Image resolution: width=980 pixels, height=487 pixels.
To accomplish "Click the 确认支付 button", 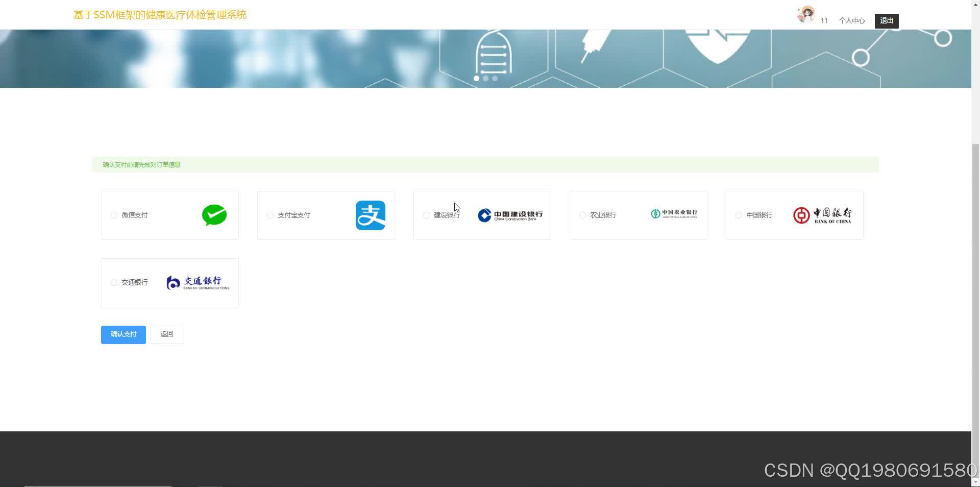I will [124, 334].
